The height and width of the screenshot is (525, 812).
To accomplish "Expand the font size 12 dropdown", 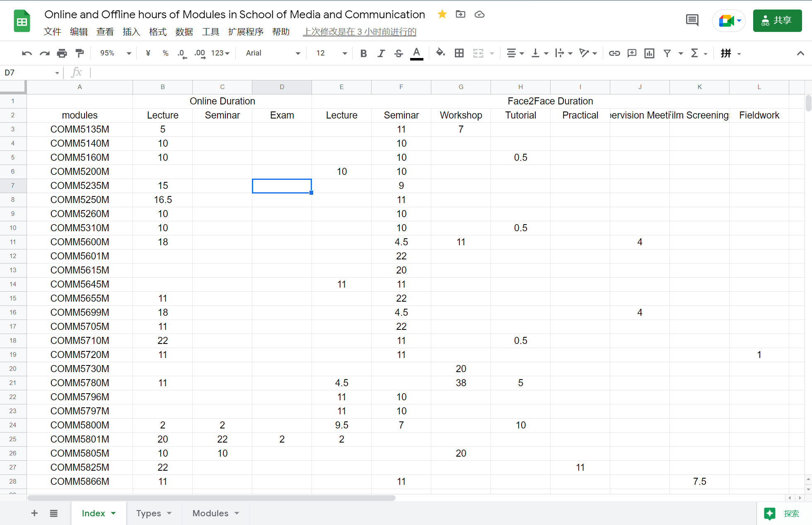I will (331, 53).
